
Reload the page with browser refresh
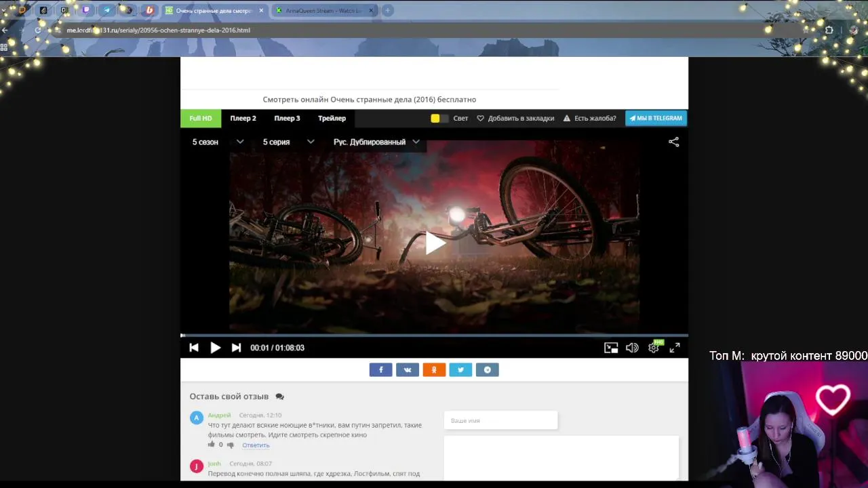(x=38, y=30)
